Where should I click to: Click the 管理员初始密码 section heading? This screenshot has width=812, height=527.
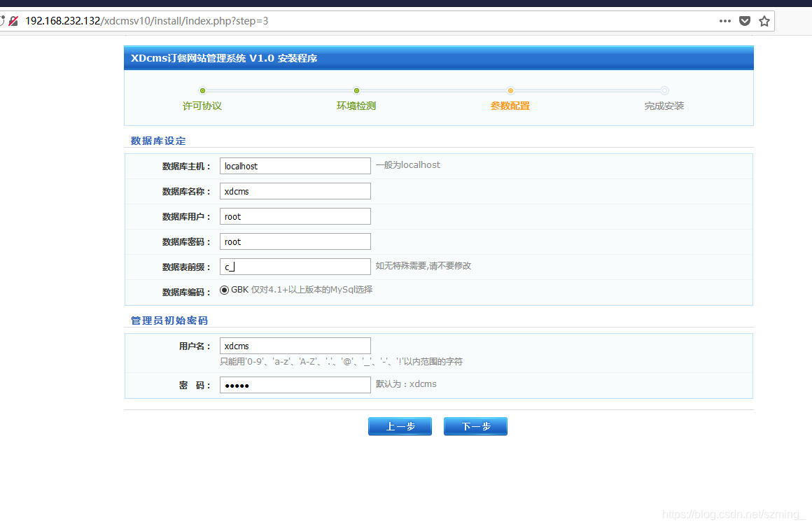(x=169, y=321)
